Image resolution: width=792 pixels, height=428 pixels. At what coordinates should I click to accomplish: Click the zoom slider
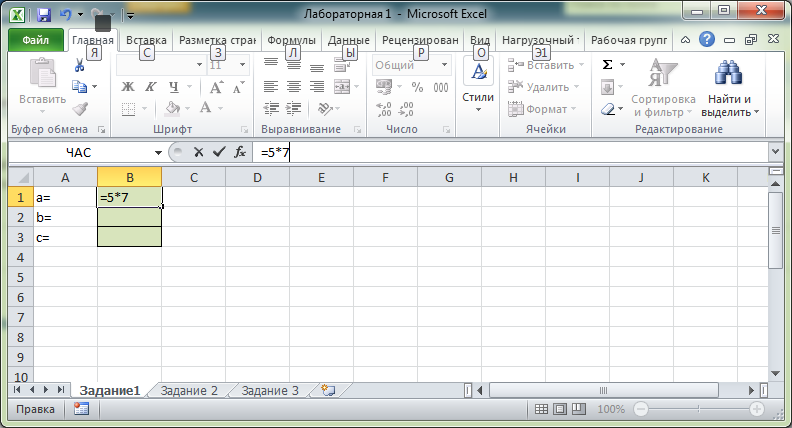coord(699,409)
